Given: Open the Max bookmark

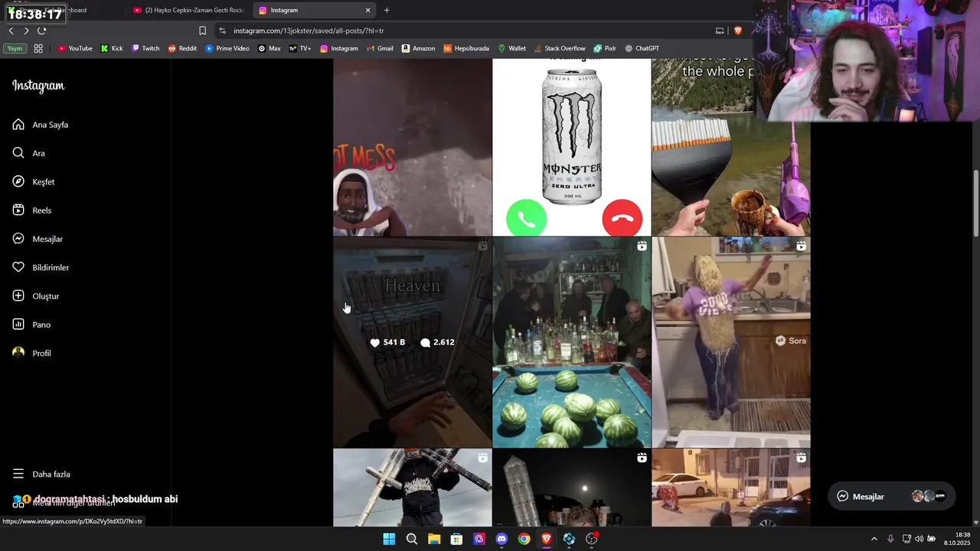Looking at the screenshot, I should pos(269,48).
